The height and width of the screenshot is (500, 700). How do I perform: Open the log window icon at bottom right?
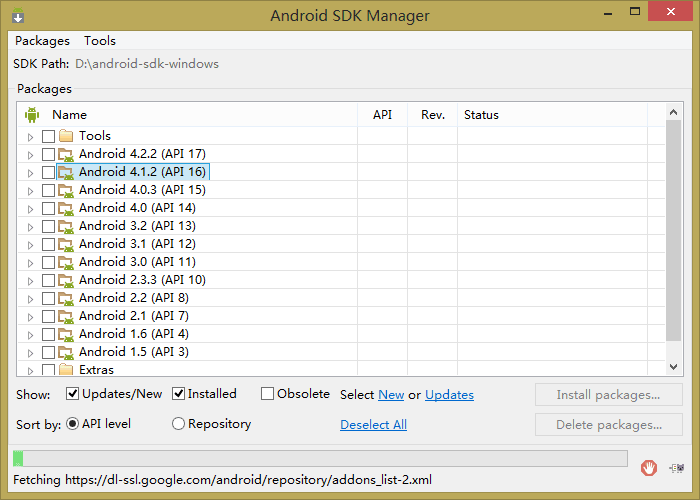click(677, 468)
